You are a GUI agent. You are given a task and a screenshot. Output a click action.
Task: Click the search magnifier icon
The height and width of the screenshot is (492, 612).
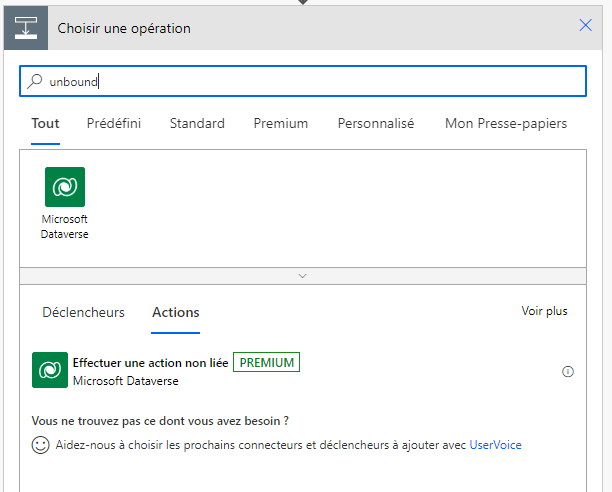(x=35, y=82)
